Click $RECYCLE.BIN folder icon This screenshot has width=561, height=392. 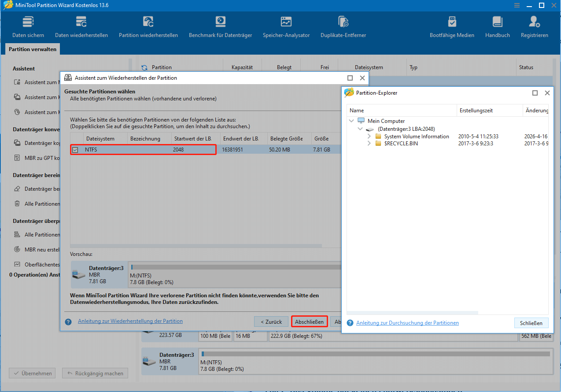click(378, 144)
